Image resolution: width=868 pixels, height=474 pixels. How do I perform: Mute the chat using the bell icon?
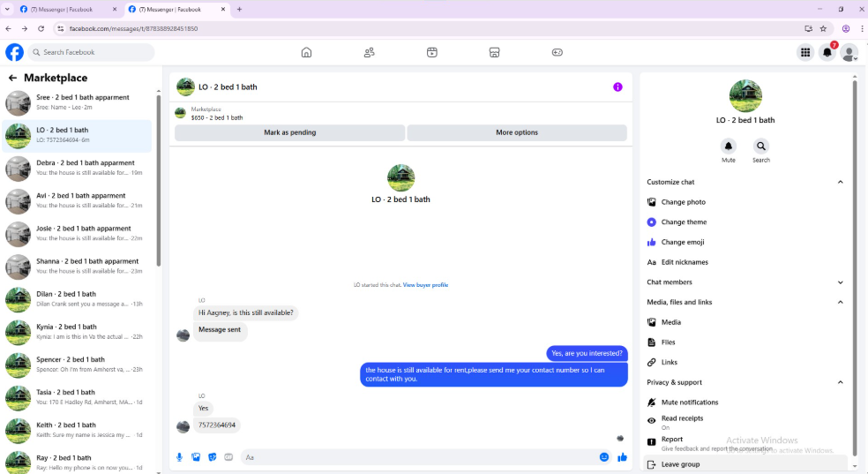tap(729, 147)
